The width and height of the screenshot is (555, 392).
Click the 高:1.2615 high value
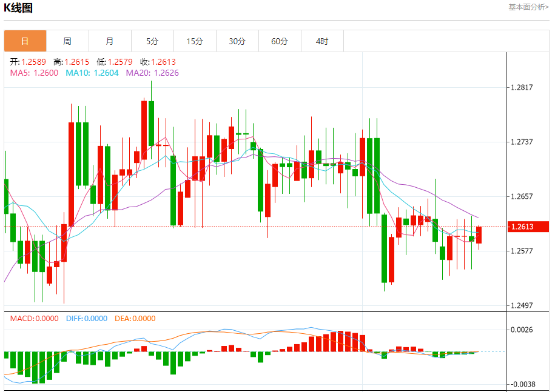point(71,62)
